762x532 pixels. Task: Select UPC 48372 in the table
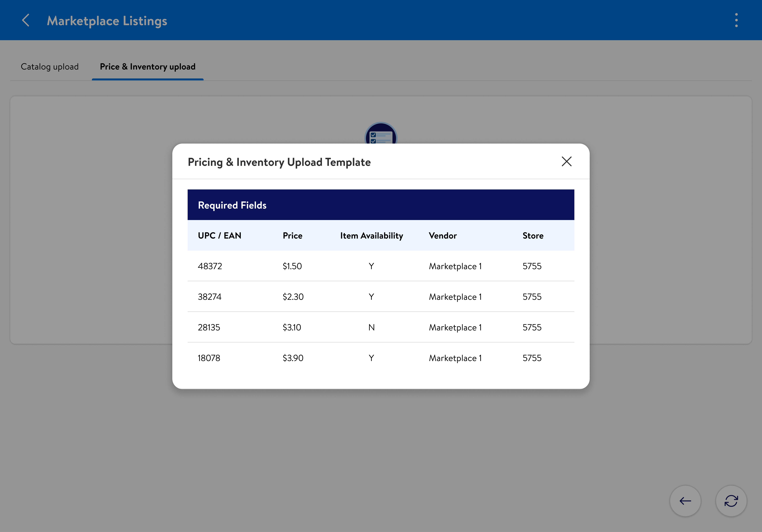[210, 266]
